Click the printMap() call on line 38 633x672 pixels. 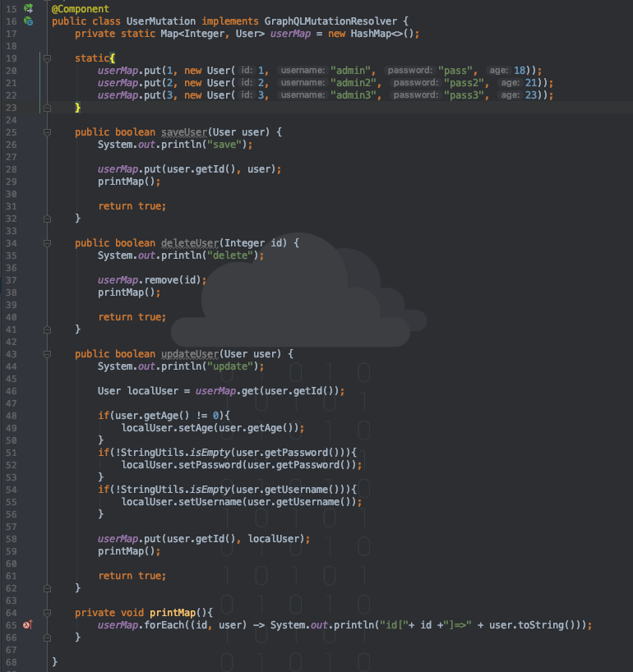click(126, 292)
